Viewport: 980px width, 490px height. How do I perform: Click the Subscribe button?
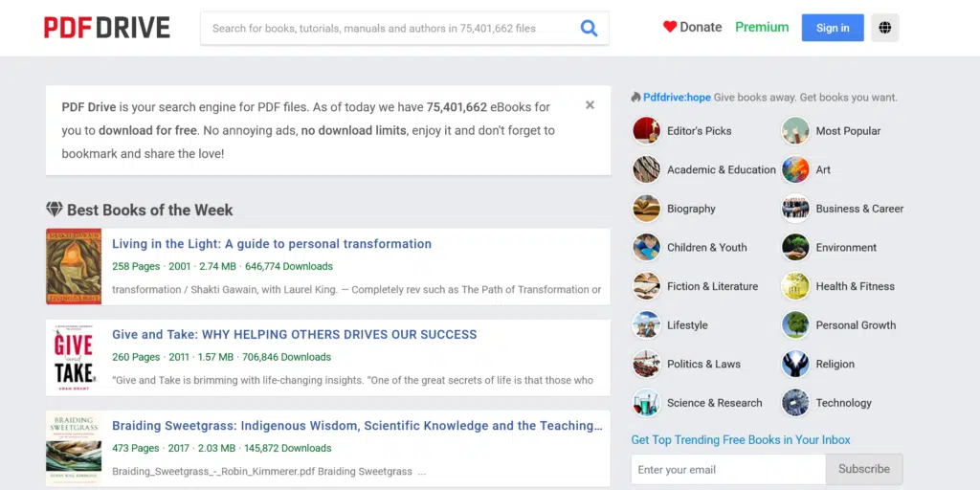[864, 469]
